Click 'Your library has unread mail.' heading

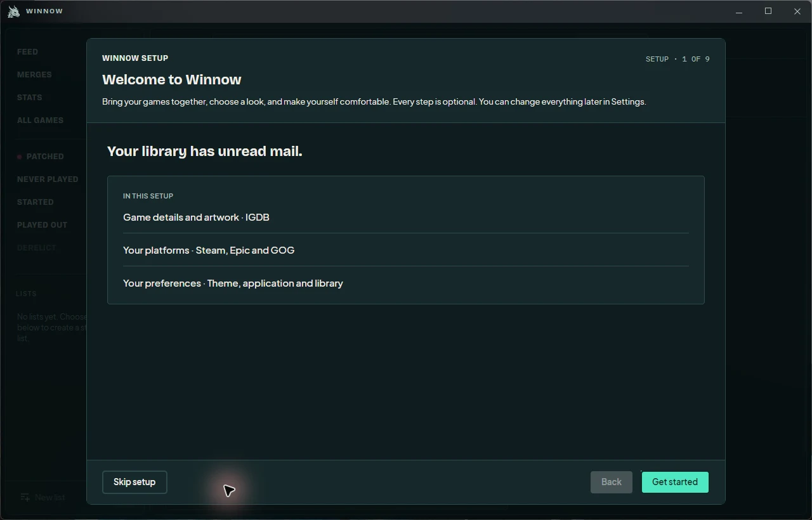pyautogui.click(x=205, y=151)
